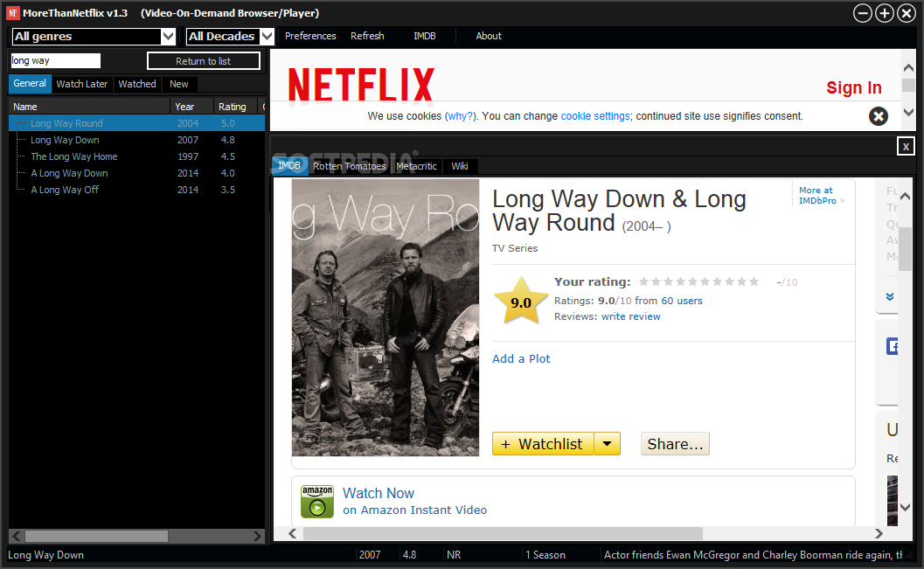Select the 'Long Way Round' row
Image resolution: width=924 pixels, height=569 pixels.
136,123
